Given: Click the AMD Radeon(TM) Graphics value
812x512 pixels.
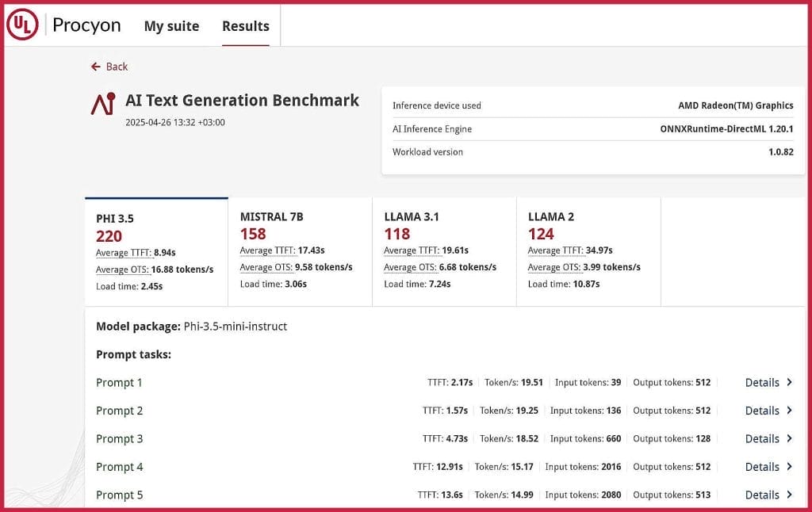Looking at the screenshot, I should click(x=735, y=105).
